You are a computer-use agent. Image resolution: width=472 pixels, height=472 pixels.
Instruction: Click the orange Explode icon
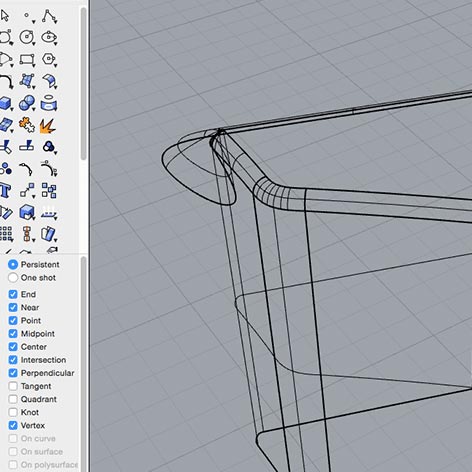point(47,126)
